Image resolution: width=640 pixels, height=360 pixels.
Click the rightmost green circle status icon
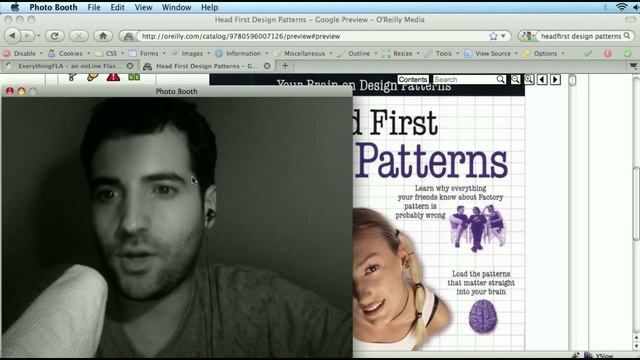[x=627, y=53]
